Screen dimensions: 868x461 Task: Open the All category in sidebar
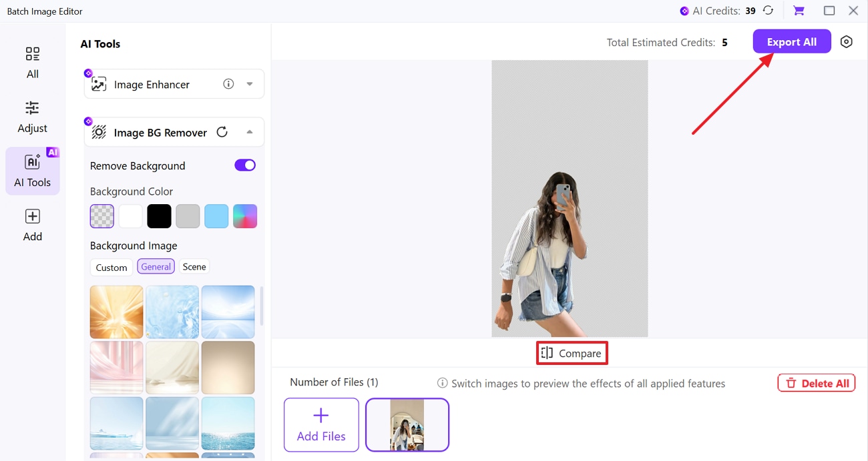click(32, 63)
